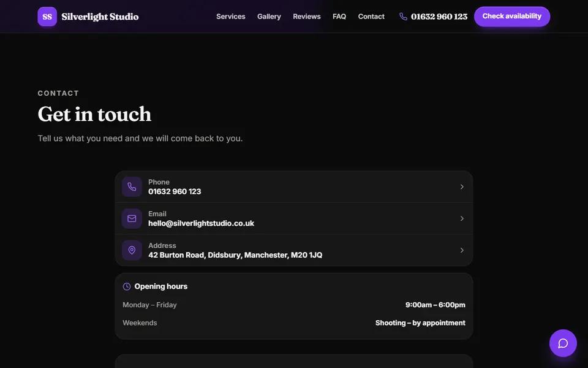Open the Email row chevron
The height and width of the screenshot is (368, 588).
[x=462, y=218]
